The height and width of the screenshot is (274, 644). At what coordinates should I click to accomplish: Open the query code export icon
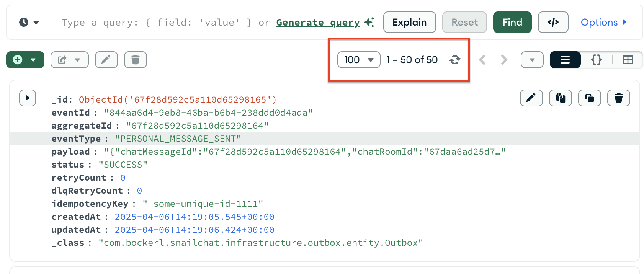pos(553,22)
